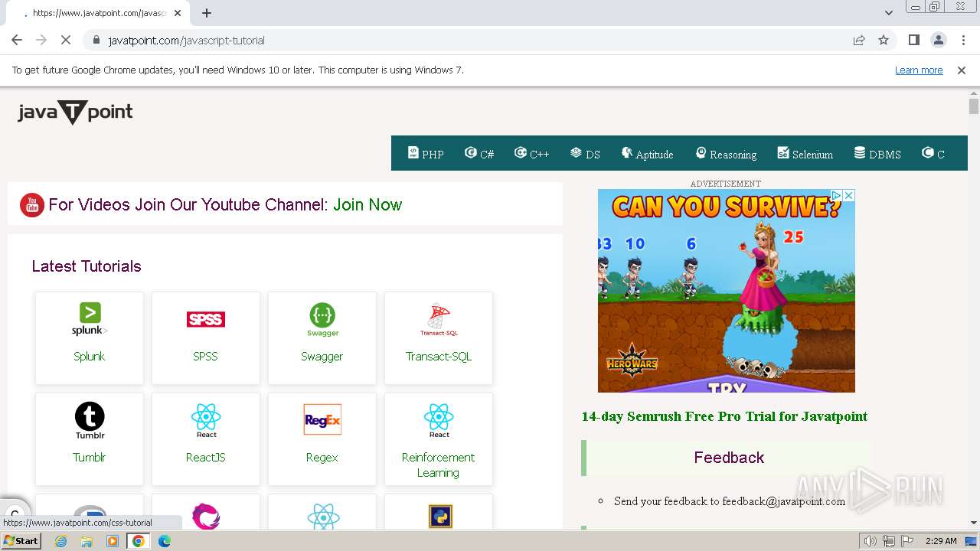Open the ReactJS tutorial icon
This screenshot has width=980, height=551.
[x=206, y=421]
